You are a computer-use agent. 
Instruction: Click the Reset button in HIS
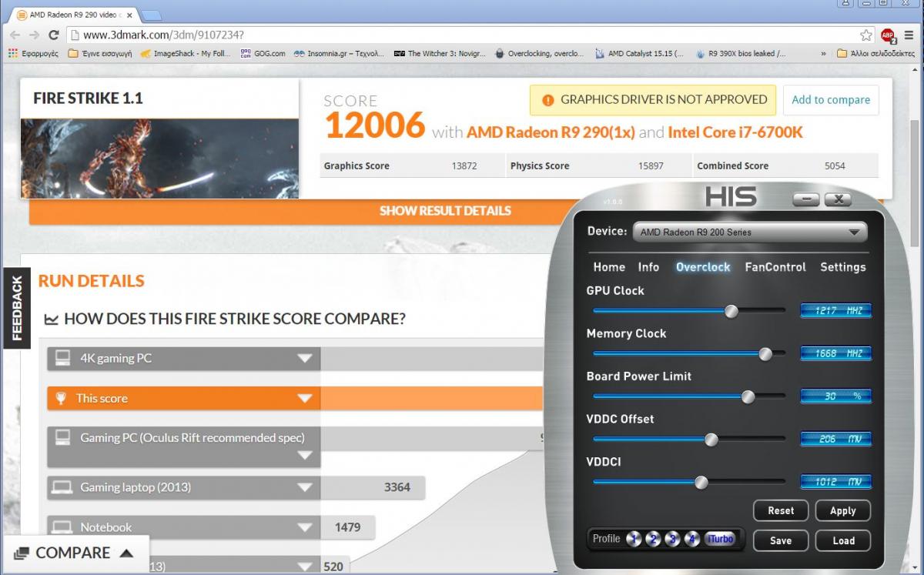click(781, 510)
